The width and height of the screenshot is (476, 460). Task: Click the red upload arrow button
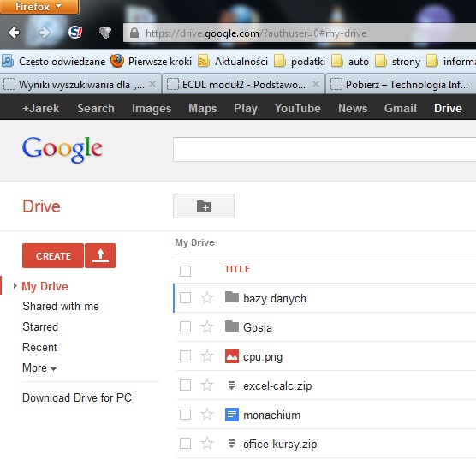tap(100, 256)
